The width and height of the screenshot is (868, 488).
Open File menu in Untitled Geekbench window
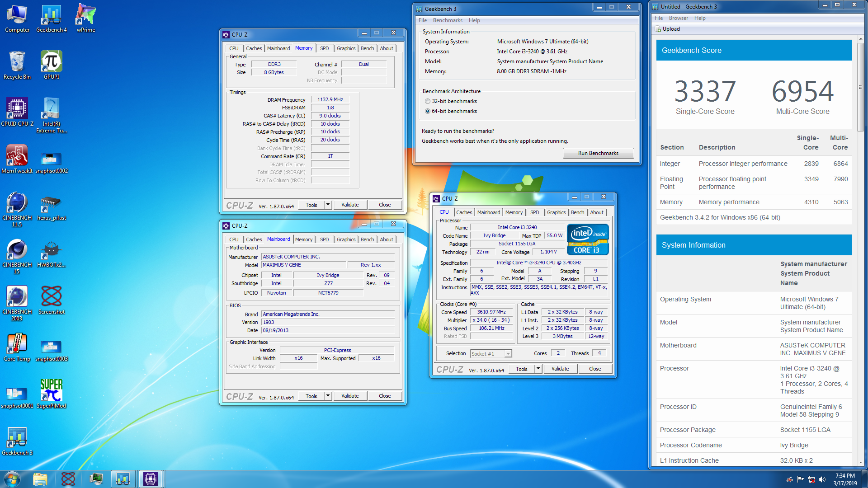pyautogui.click(x=659, y=18)
